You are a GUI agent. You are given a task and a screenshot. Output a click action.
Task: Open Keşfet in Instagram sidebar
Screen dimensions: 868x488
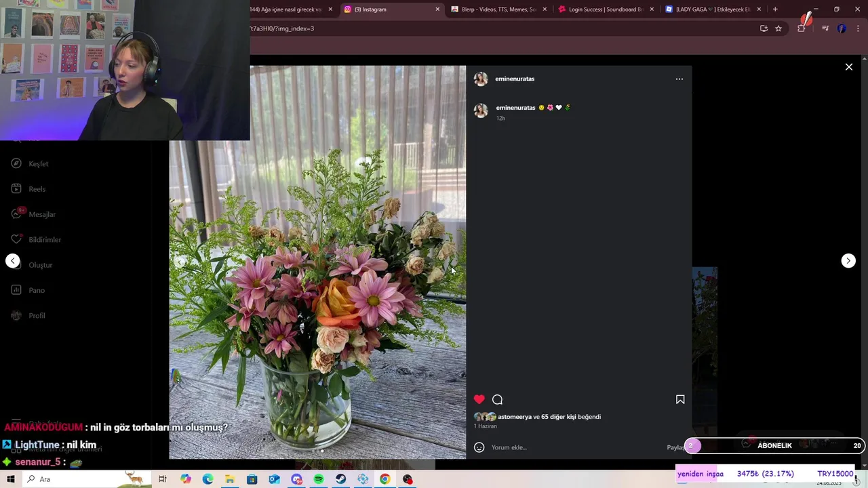[x=39, y=164]
